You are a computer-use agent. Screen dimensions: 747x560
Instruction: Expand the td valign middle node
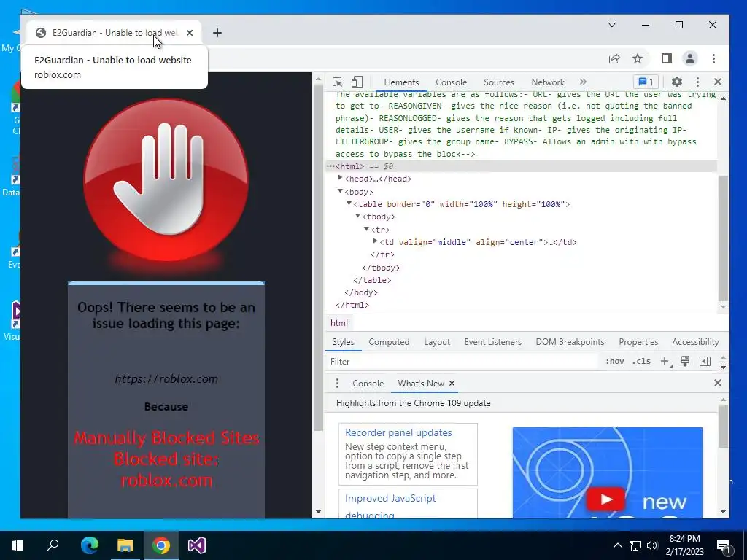pos(375,241)
